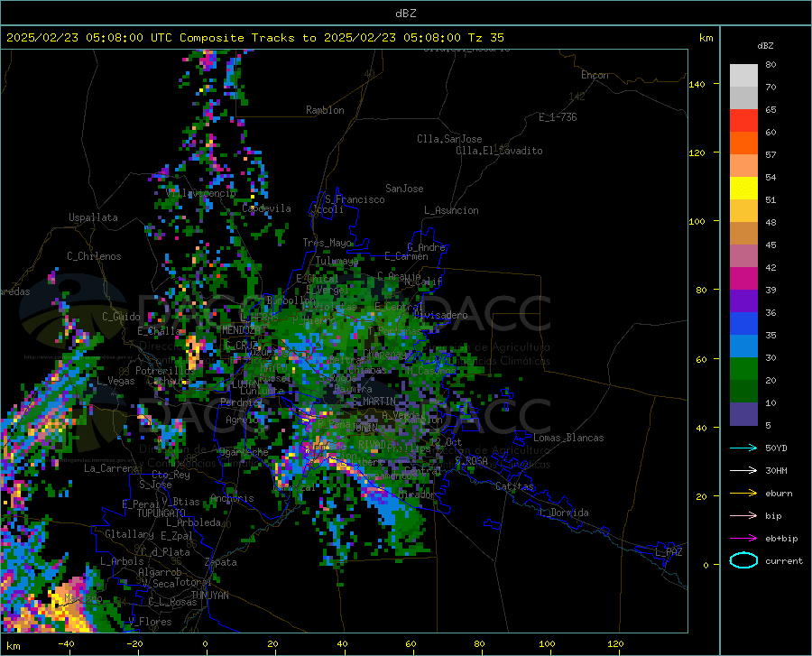The image size is (812, 656).
Task: Click the 'TUPUNGATO' map label
Action: click(x=161, y=513)
